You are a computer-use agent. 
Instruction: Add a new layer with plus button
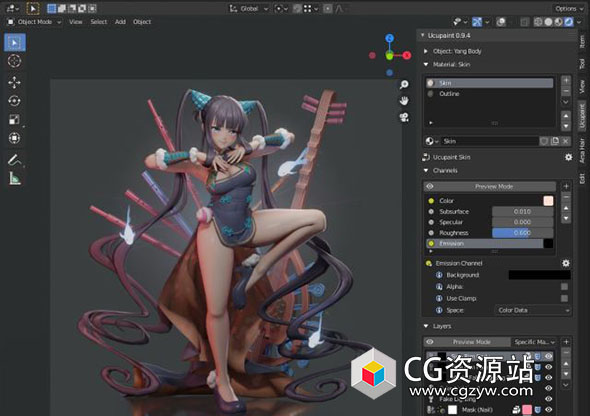[x=566, y=342]
